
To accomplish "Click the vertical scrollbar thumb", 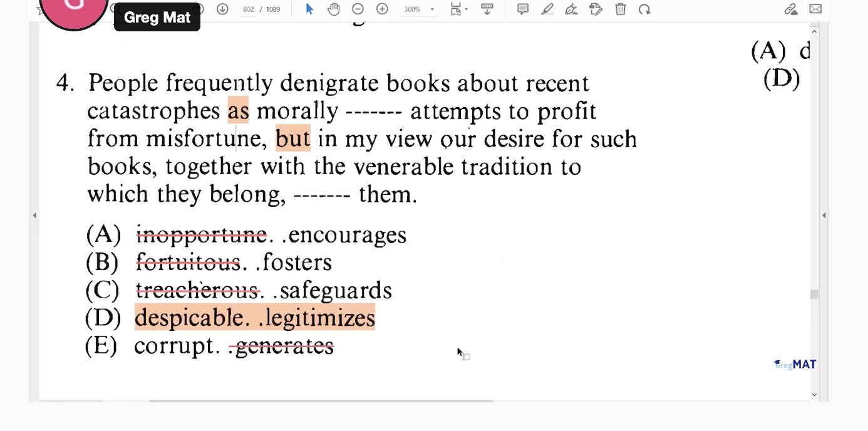I will tap(814, 294).
